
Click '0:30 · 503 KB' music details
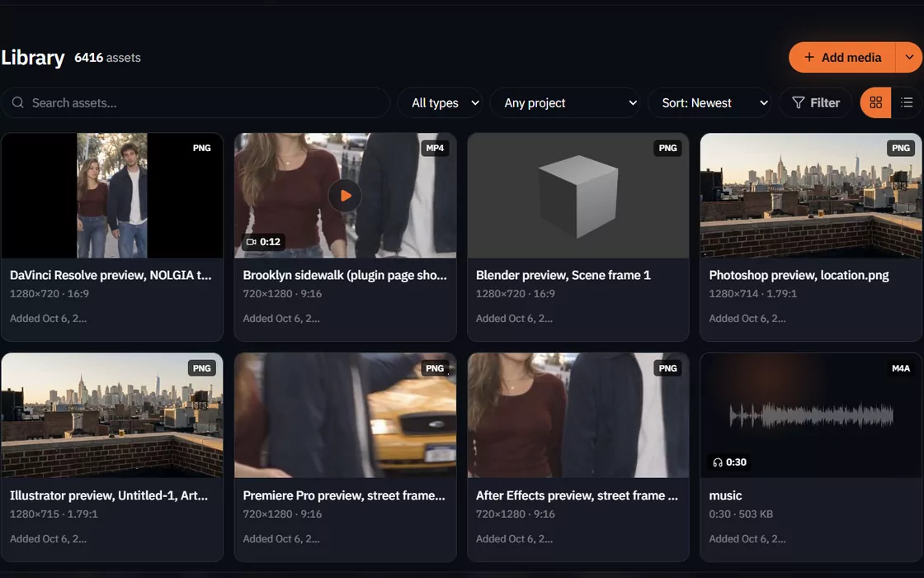741,514
